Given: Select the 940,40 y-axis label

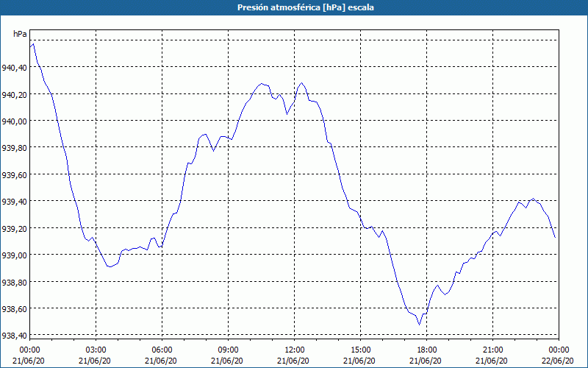Looking at the screenshot, I should pyautogui.click(x=14, y=68).
